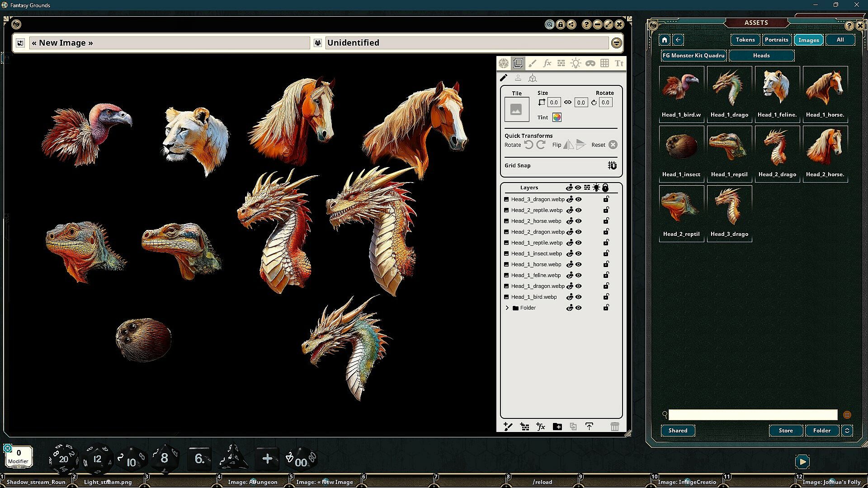868x488 pixels.
Task: Click the Store button
Action: pyautogui.click(x=785, y=431)
